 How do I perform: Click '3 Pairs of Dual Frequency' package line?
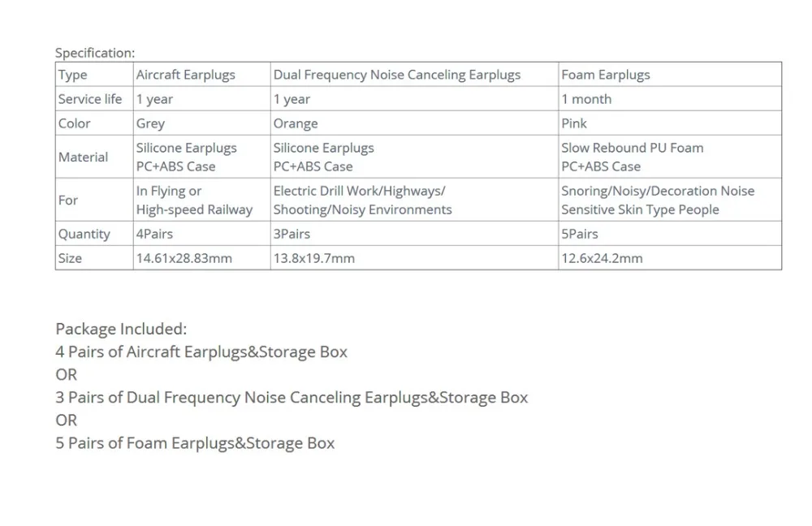[x=292, y=398]
